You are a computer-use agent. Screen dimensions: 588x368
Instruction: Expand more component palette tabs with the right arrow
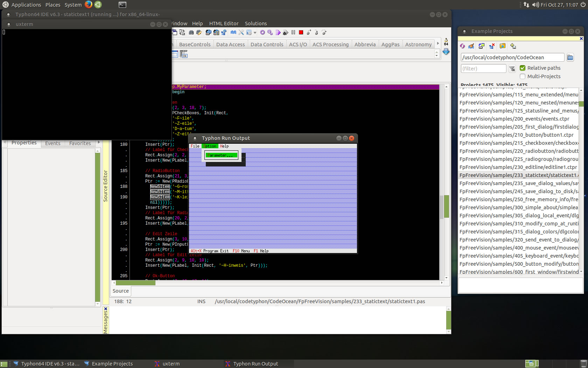(437, 43)
